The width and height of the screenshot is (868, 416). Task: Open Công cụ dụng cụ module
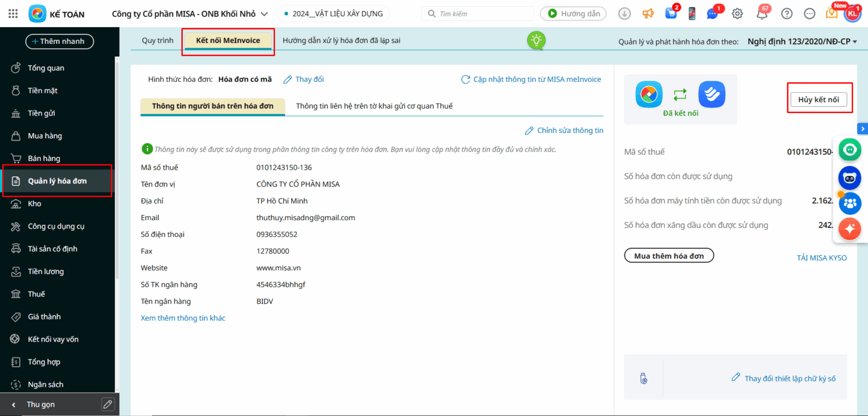(57, 226)
